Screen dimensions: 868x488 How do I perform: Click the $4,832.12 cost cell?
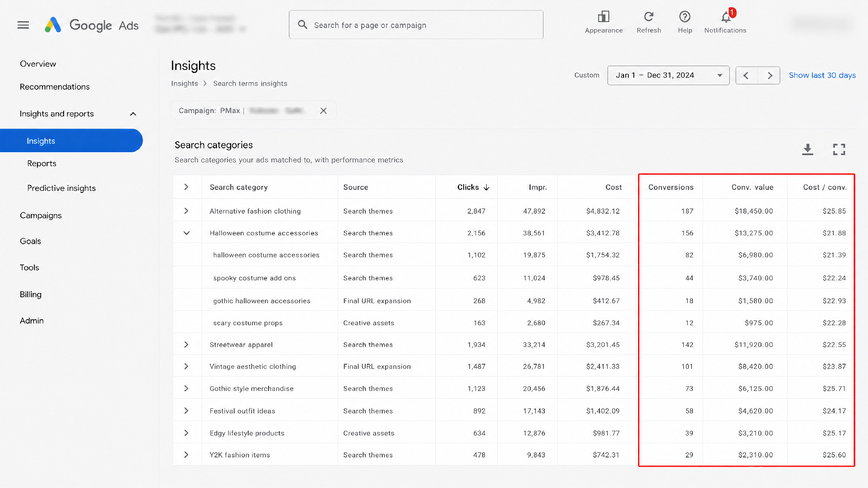[x=603, y=211]
